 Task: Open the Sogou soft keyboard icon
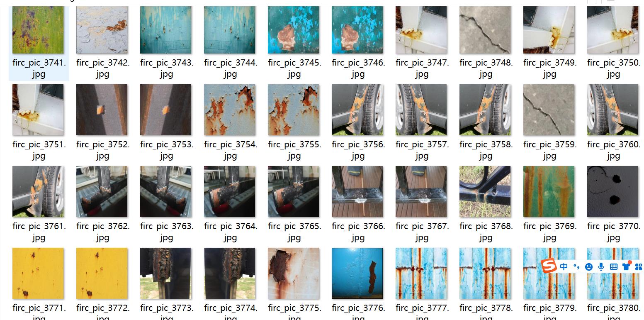tap(614, 267)
